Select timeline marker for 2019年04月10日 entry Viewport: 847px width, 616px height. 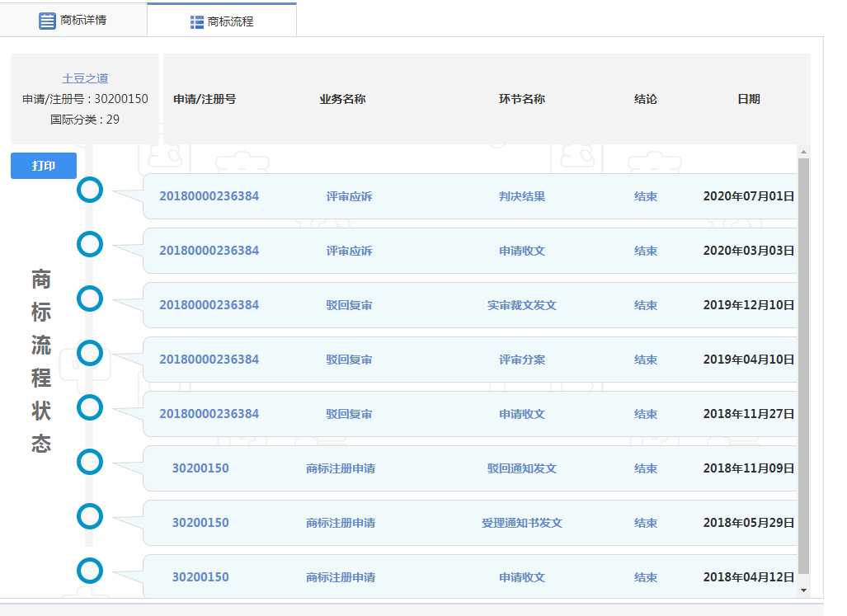click(90, 353)
